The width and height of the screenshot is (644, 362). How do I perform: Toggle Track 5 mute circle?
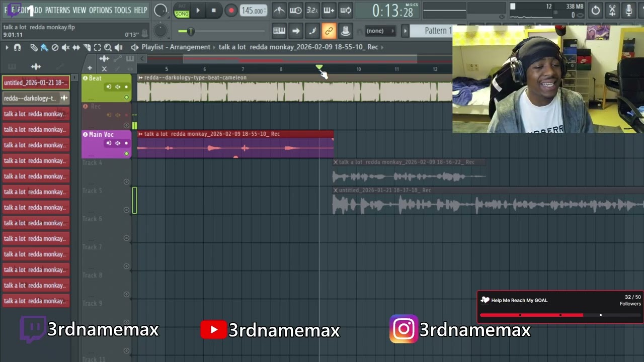126,210
